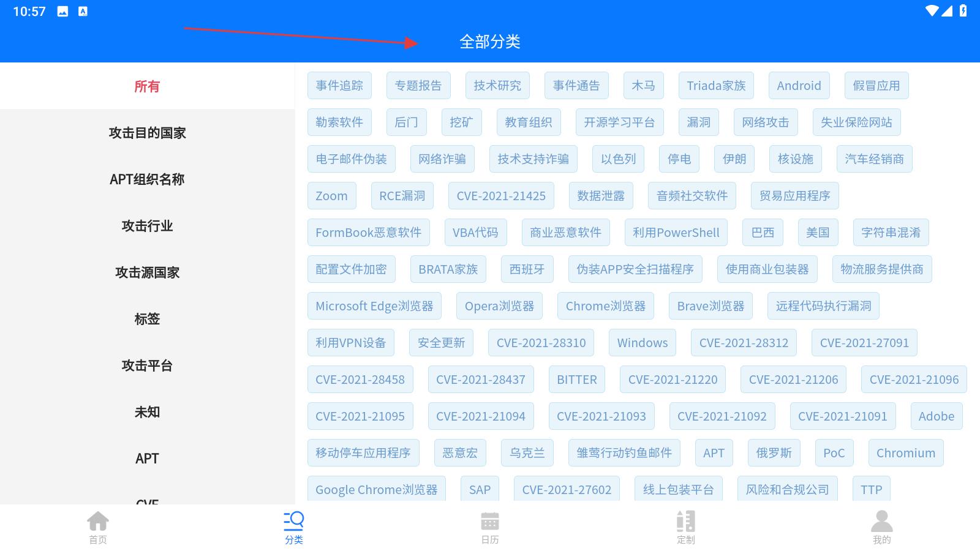The image size is (980, 551).
Task: Tap the 假冒应用 tag
Action: point(876,86)
